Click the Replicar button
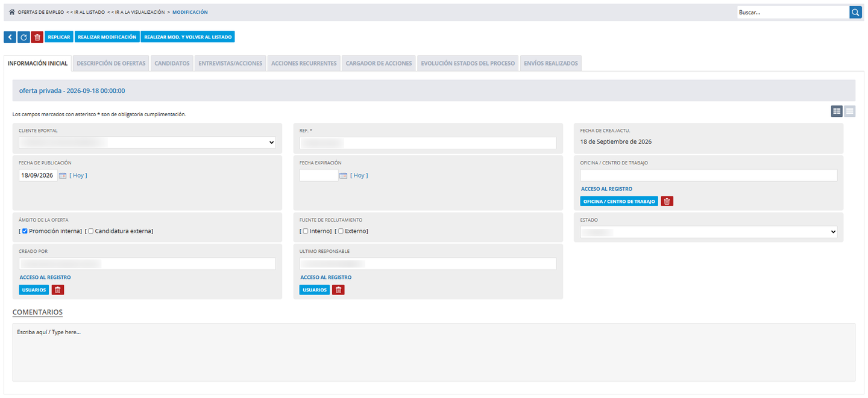The image size is (868, 398). click(x=59, y=37)
